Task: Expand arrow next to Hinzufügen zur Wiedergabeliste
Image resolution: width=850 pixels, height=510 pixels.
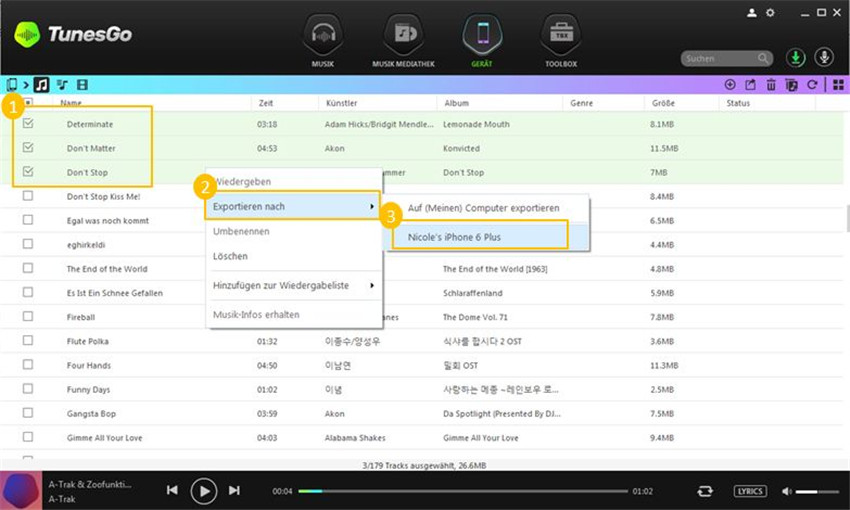Action: (x=372, y=286)
